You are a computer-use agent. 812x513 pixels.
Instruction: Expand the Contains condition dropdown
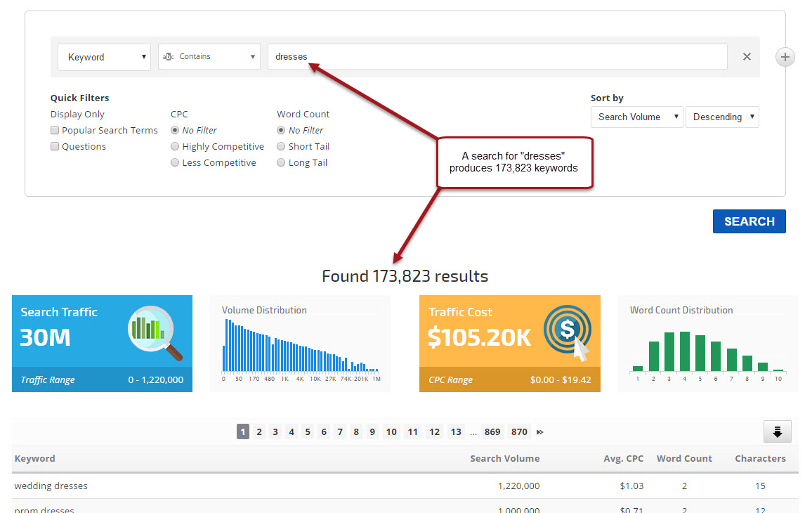[x=209, y=57]
